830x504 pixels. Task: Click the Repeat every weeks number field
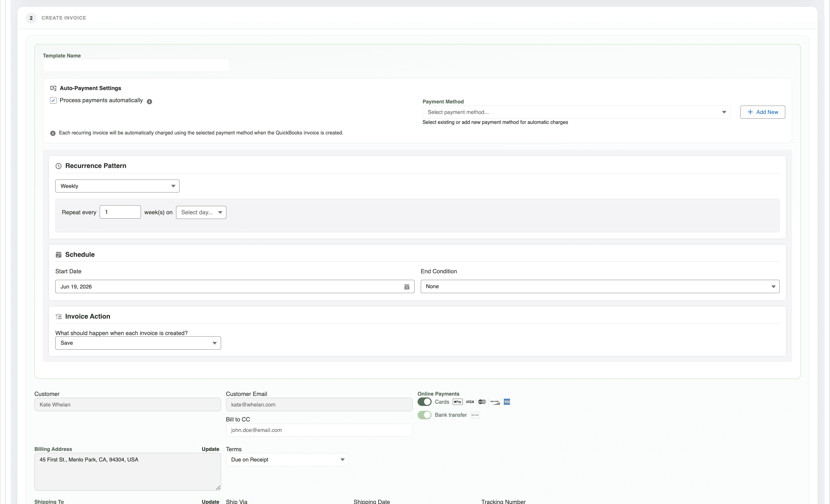(120, 212)
